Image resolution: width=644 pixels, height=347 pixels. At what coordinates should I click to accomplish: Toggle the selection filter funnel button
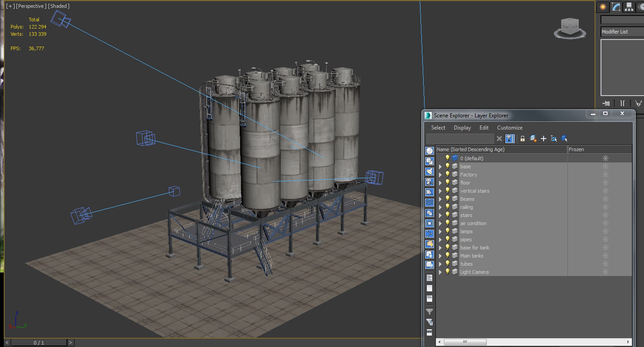point(510,138)
